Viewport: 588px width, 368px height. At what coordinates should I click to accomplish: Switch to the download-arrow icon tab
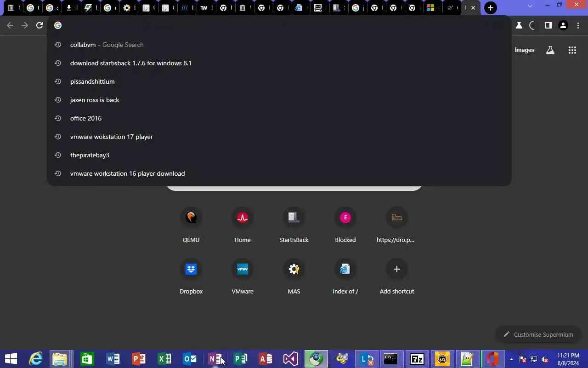click(x=71, y=8)
